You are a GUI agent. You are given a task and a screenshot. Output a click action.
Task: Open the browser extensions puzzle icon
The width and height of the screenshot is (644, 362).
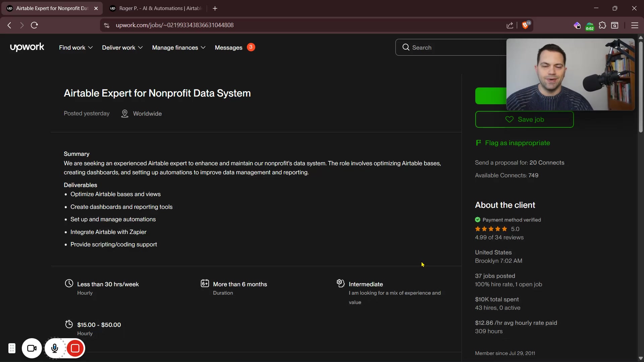tap(602, 25)
